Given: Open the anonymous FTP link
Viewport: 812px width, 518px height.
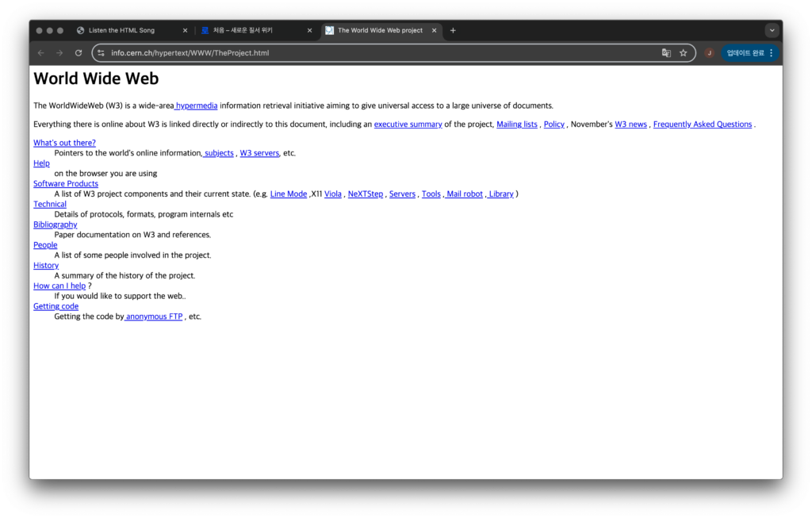Looking at the screenshot, I should click(154, 317).
